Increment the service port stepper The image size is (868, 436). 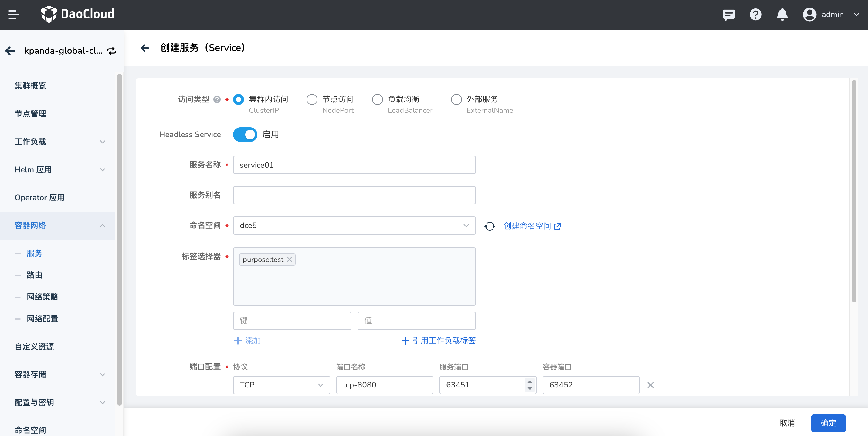(530, 381)
